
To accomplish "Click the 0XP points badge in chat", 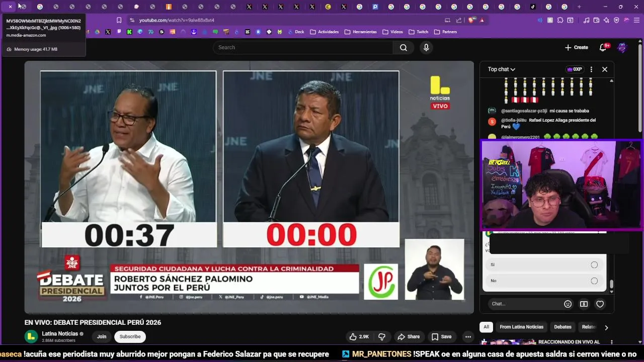I will tap(574, 69).
